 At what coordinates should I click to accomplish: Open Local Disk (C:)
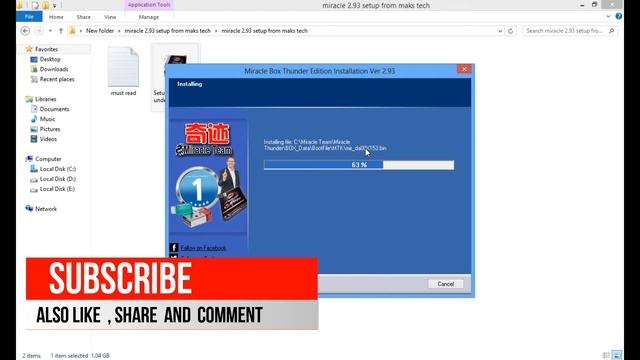[58, 169]
